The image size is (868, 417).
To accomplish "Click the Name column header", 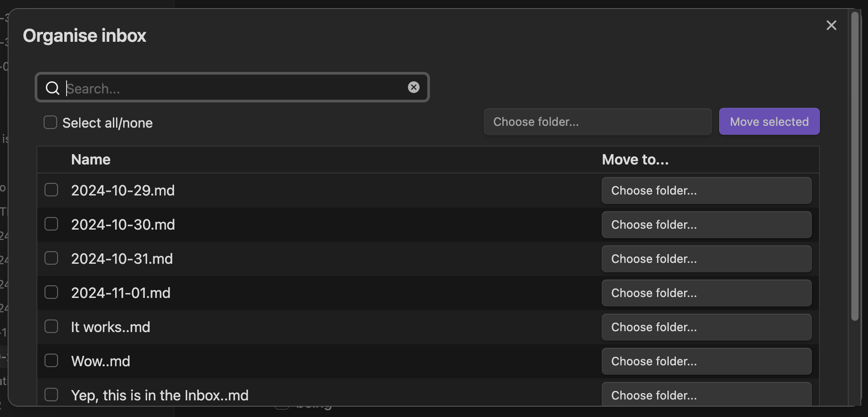I will (91, 160).
